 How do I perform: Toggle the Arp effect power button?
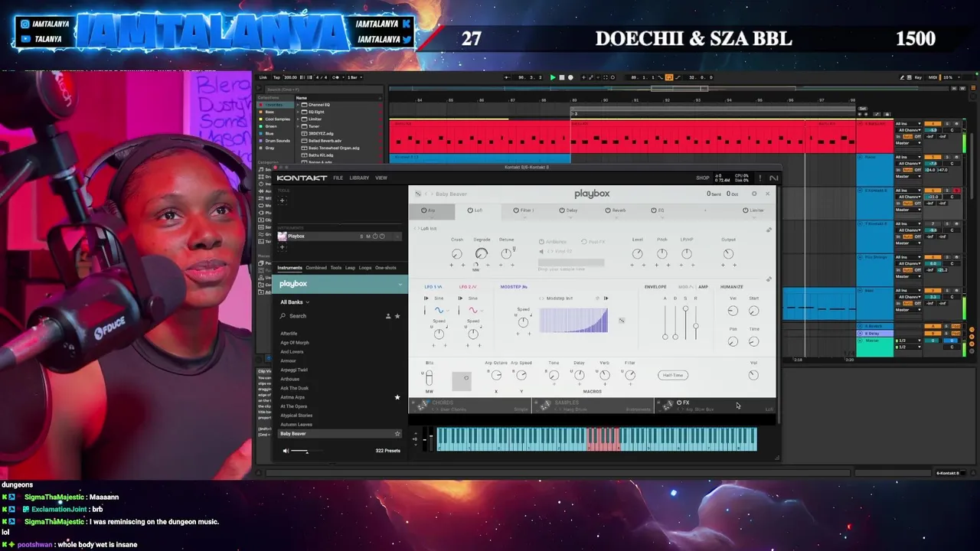pyautogui.click(x=423, y=210)
